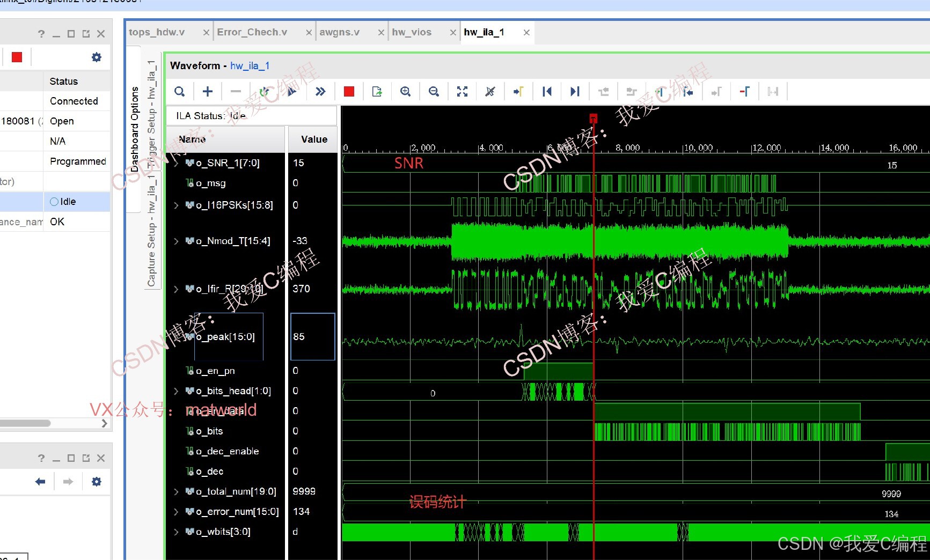Click Hardware panel horizontal scrollbar thumb
The width and height of the screenshot is (930, 560).
(x=25, y=423)
